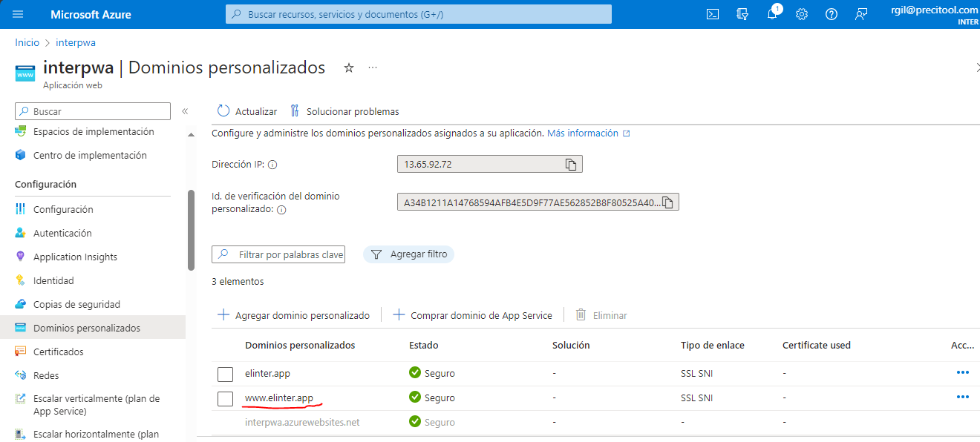Open the Azure portal hamburger menu
Image resolution: width=980 pixels, height=442 pixels.
19,14
